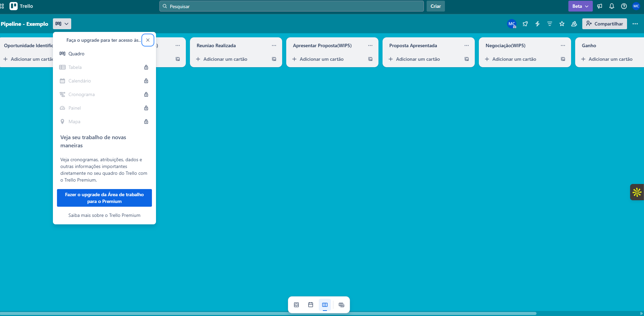The image size is (644, 316).
Task: Click the Pesquisar search field
Action: pos(291,6)
